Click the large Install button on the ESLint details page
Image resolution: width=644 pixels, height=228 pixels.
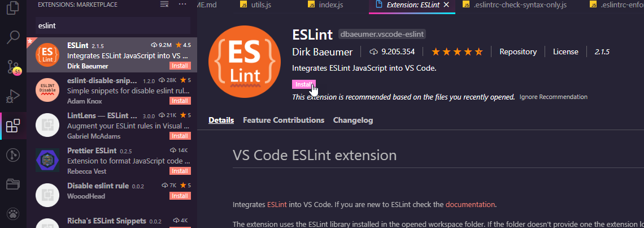pos(304,84)
